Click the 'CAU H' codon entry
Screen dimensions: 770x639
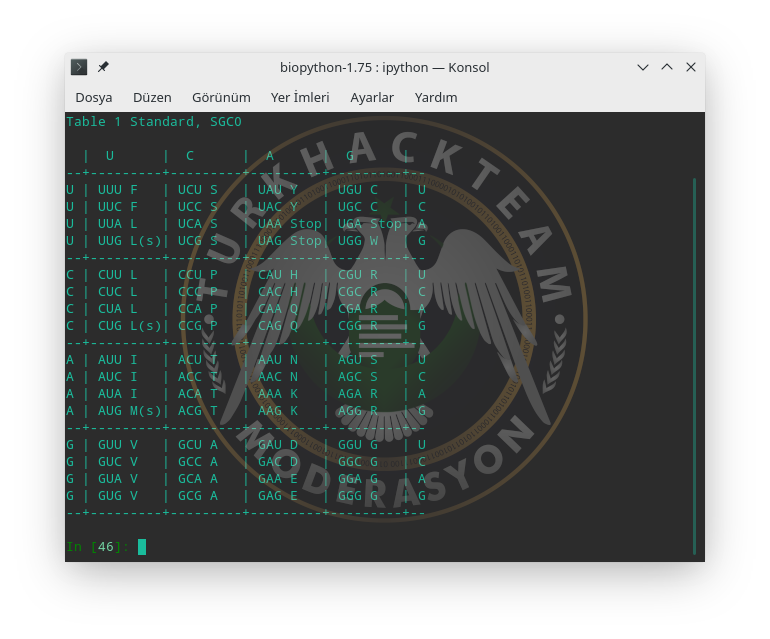pos(278,275)
